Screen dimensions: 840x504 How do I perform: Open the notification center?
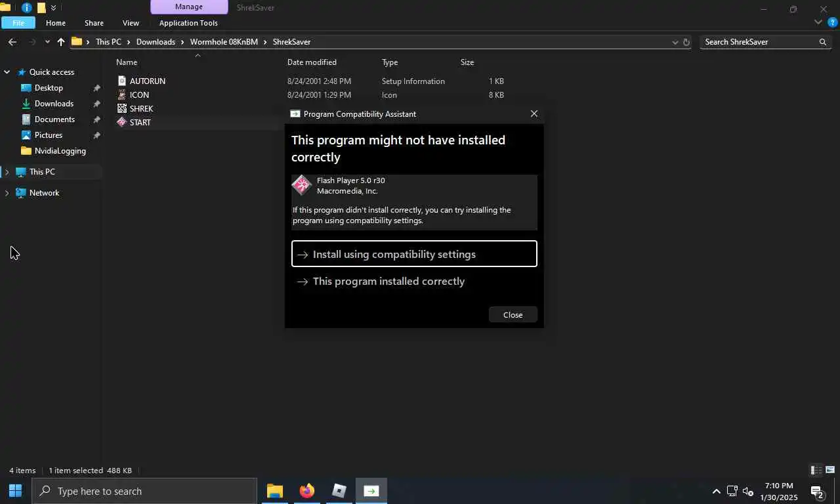click(x=817, y=491)
